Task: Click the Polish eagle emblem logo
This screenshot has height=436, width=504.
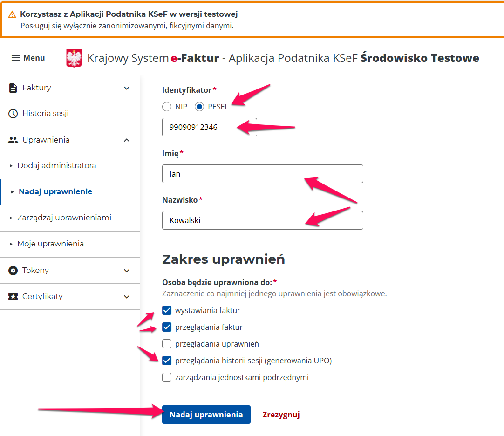Action: (x=74, y=58)
